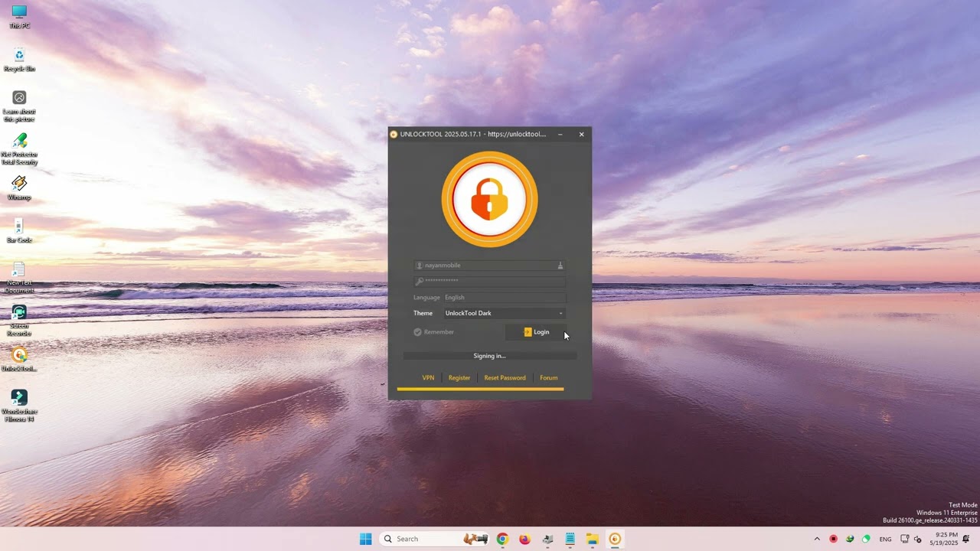The width and height of the screenshot is (980, 551).
Task: Select New Text Document file icon
Action: pos(19,278)
